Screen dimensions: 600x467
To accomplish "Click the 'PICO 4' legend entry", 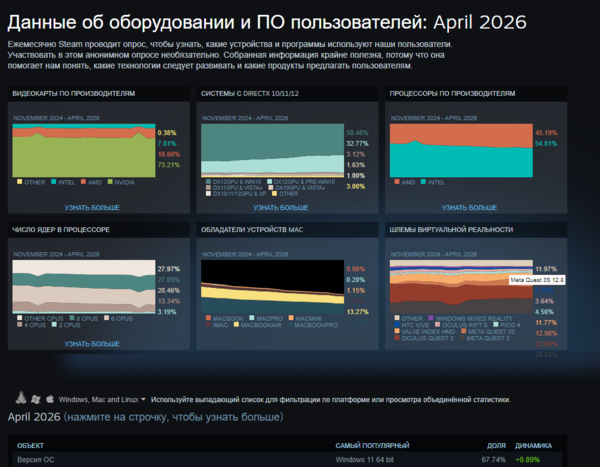I will (x=507, y=325).
